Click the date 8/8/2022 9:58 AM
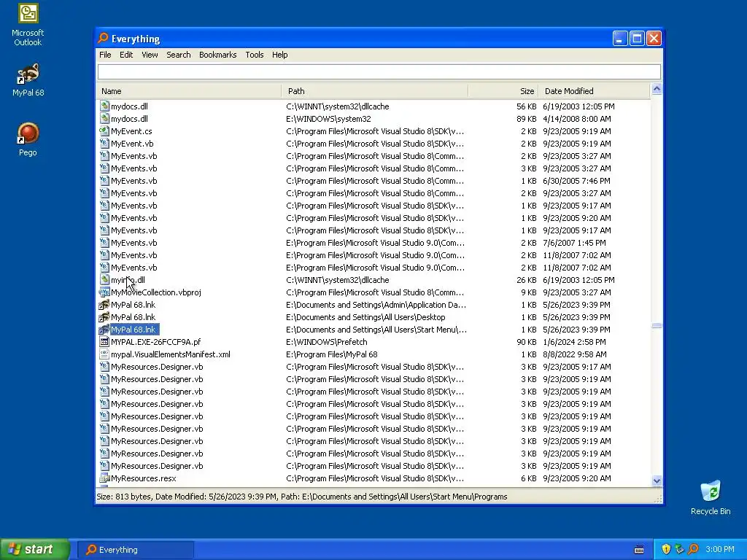 (x=575, y=354)
